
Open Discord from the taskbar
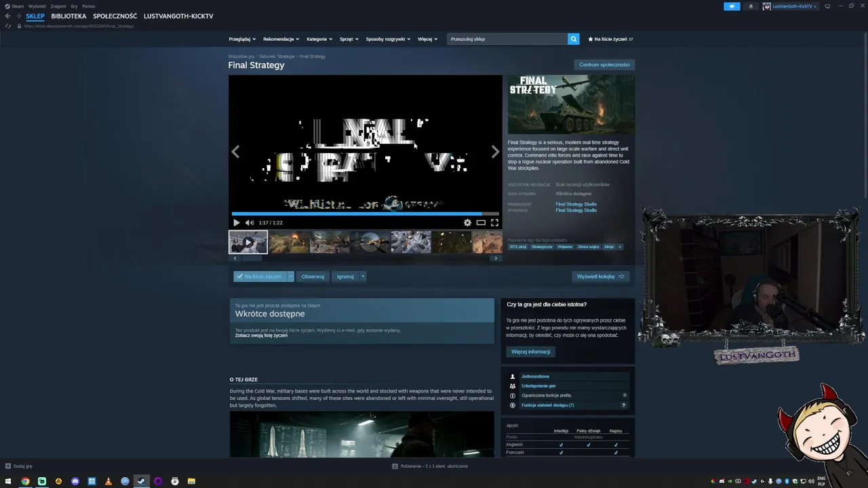pos(75,481)
